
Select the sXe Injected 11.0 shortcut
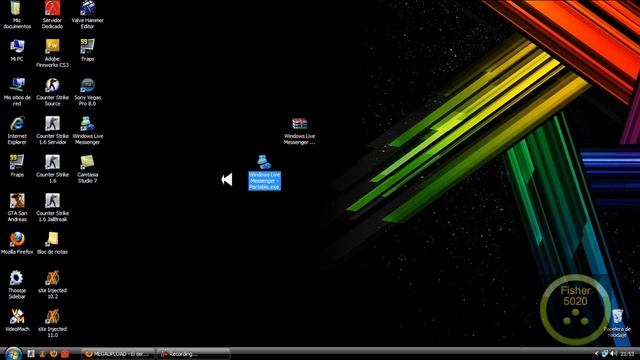click(52, 323)
